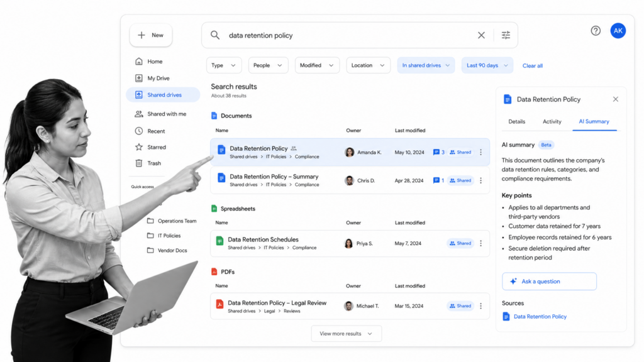The height and width of the screenshot is (362, 644).
Task: Click the Clear all filters link
Action: (x=532, y=65)
